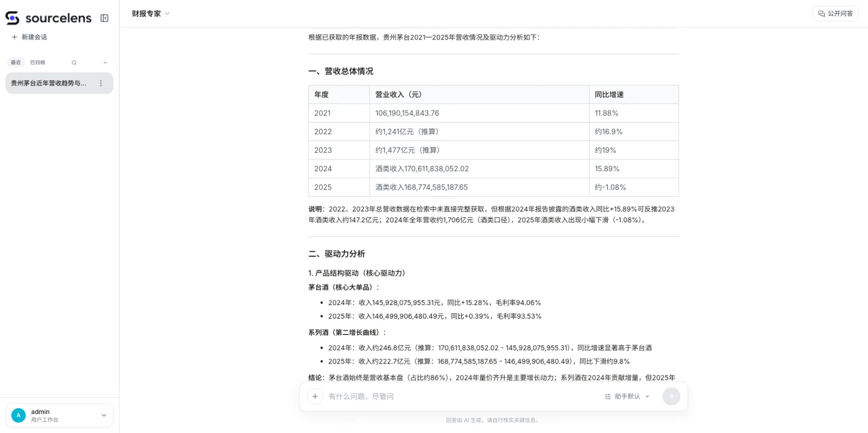Open the 财报专家 assistant dropdown

(x=151, y=14)
